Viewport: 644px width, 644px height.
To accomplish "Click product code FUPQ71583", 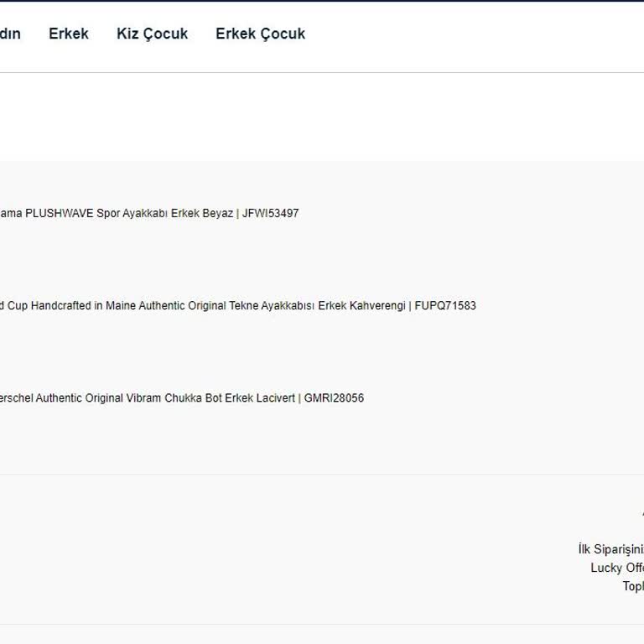I will pos(444,306).
